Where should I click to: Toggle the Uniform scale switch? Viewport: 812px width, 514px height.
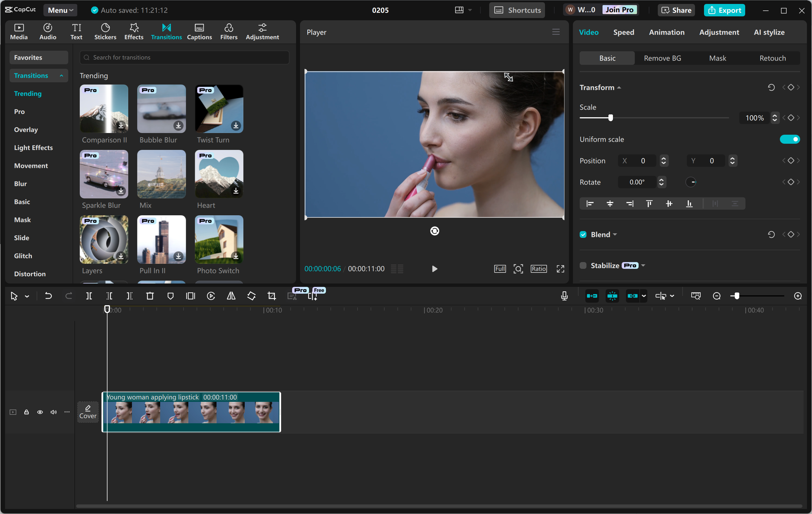pyautogui.click(x=789, y=139)
